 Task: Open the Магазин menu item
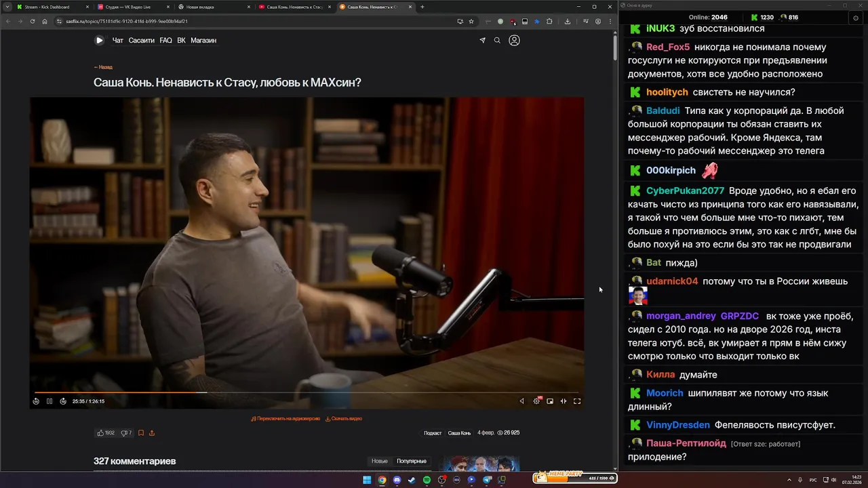pyautogui.click(x=203, y=40)
